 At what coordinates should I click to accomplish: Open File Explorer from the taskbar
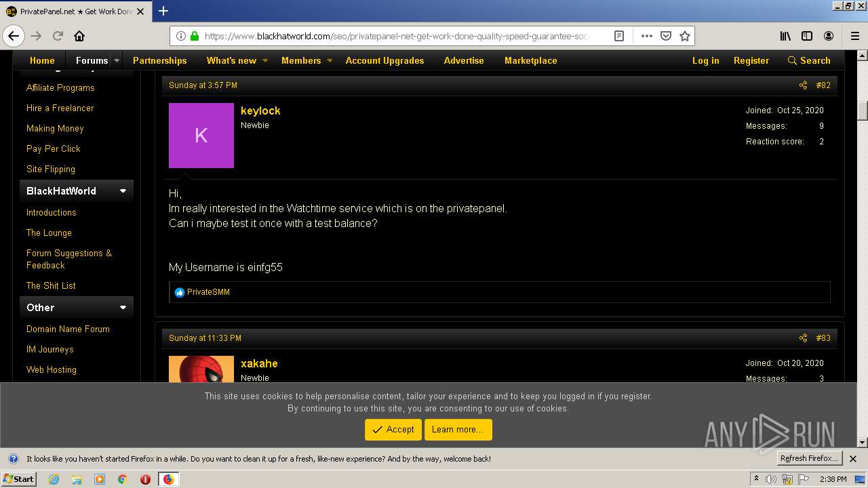pyautogui.click(x=77, y=479)
